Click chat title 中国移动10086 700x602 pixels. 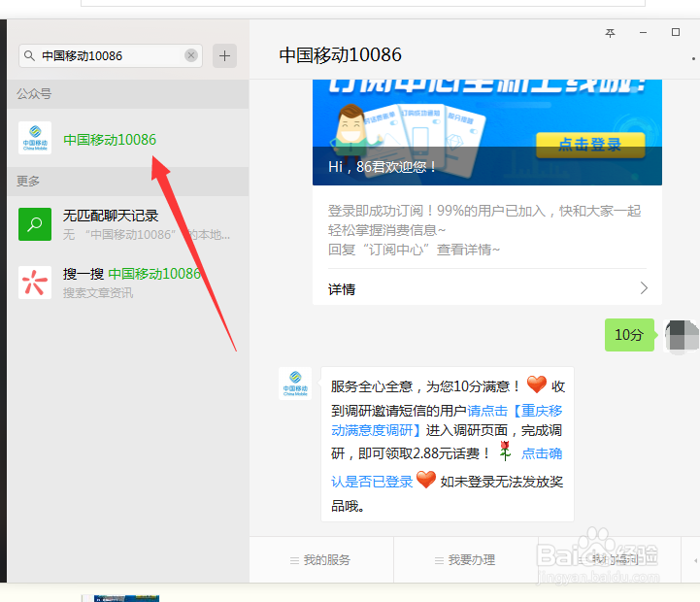[x=340, y=55]
